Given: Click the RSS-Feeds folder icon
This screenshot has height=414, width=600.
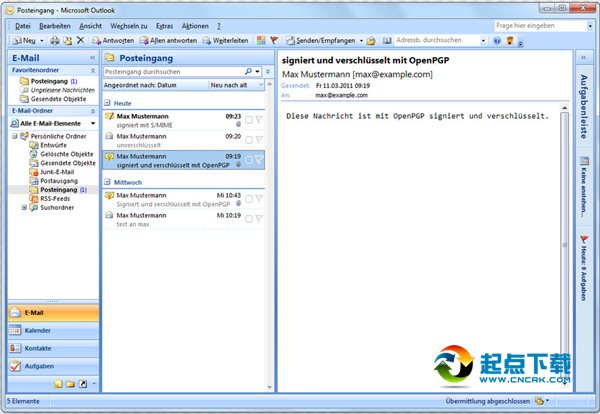Looking at the screenshot, I should (34, 199).
